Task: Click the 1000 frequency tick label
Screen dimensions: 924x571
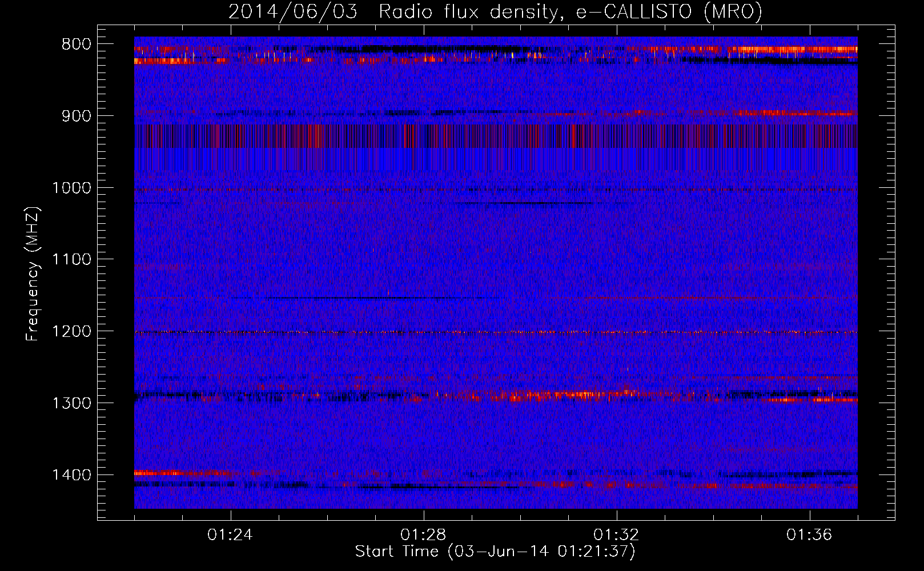Action: tap(71, 188)
